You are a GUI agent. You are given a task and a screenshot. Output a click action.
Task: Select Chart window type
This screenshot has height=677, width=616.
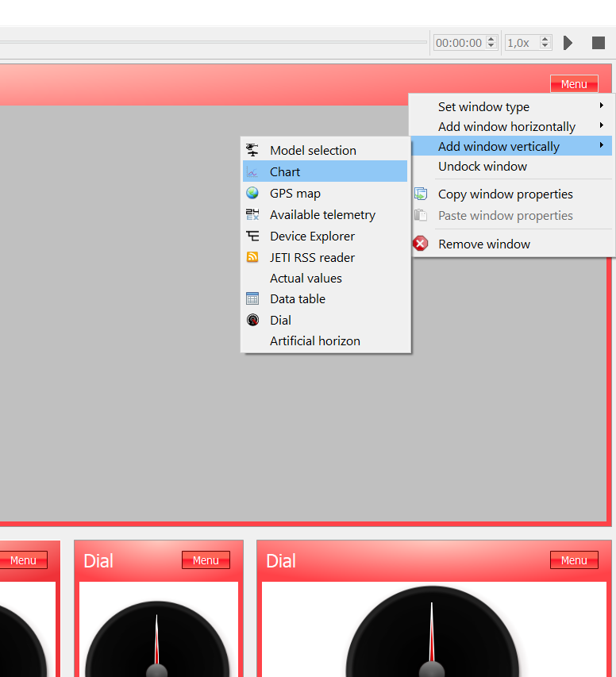pyautogui.click(x=325, y=171)
